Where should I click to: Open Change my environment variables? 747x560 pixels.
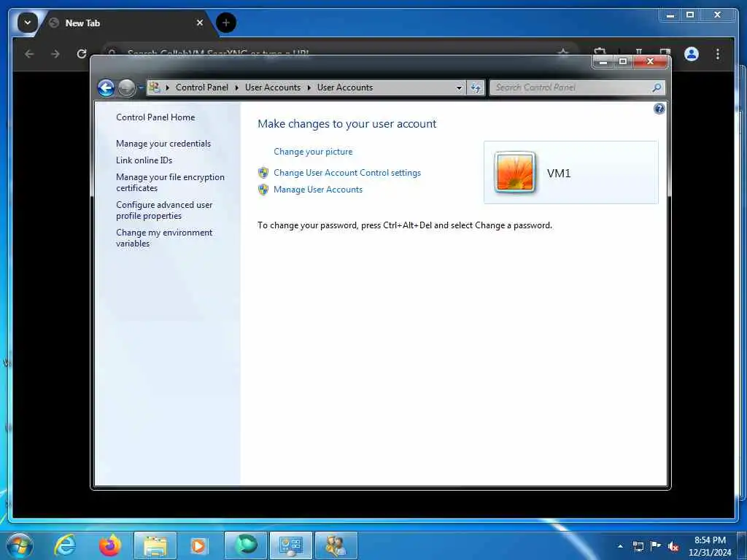164,238
